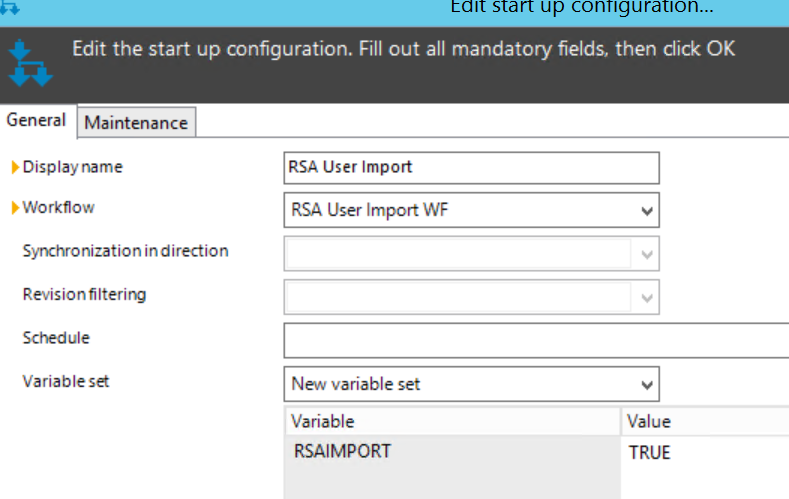Viewport: 789px width, 499px height.
Task: Expand the Revision filtering dropdown
Action: click(647, 298)
